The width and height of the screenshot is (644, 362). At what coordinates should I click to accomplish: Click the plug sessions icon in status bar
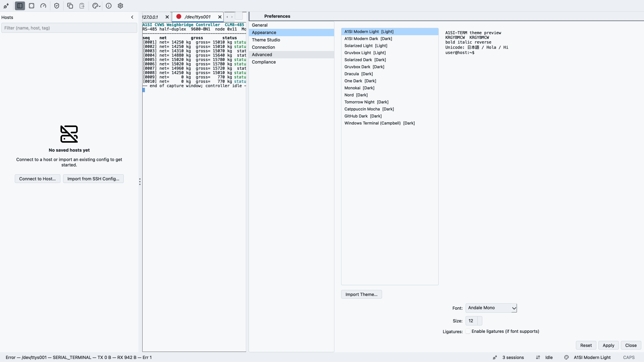coord(495,357)
